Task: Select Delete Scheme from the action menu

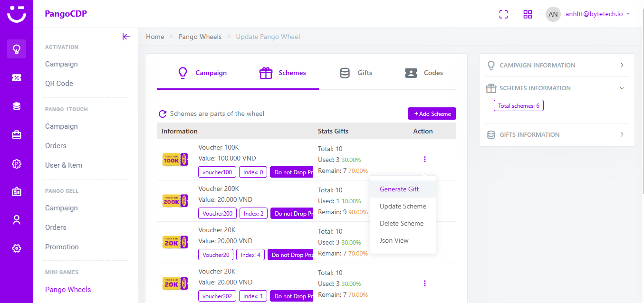Action: point(403,223)
